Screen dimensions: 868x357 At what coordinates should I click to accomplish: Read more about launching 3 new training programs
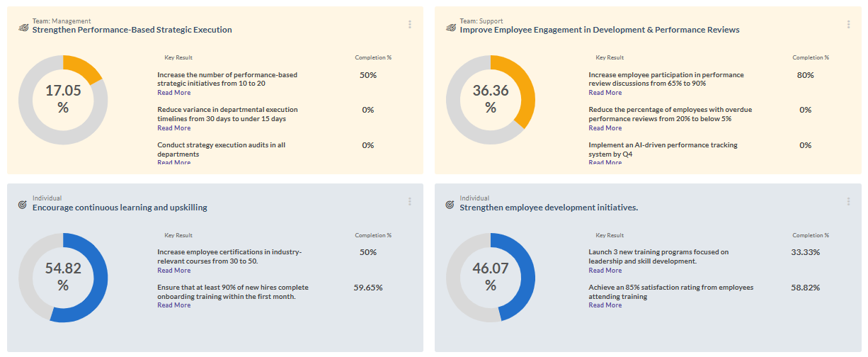(605, 271)
